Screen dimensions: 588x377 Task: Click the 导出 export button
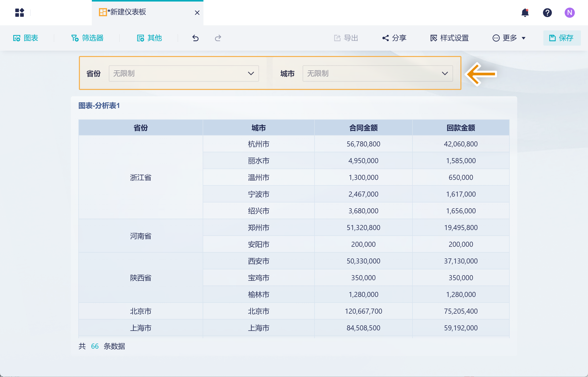pyautogui.click(x=346, y=38)
